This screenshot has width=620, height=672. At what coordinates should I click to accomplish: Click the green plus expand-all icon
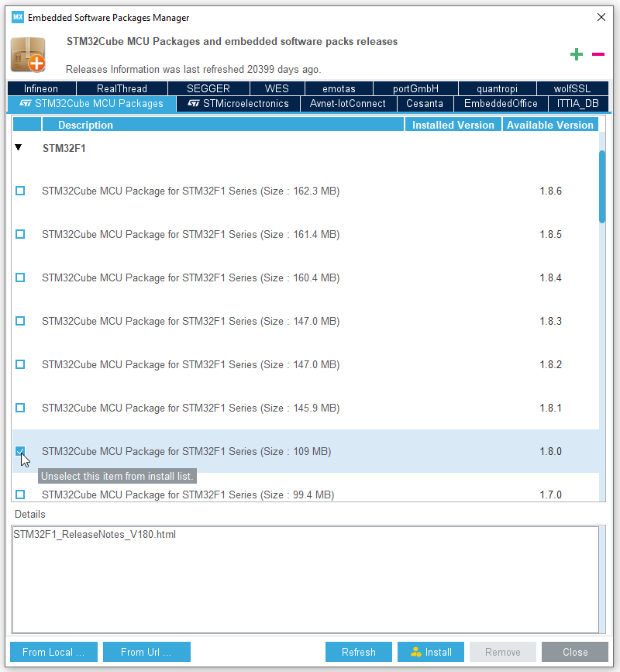(577, 54)
